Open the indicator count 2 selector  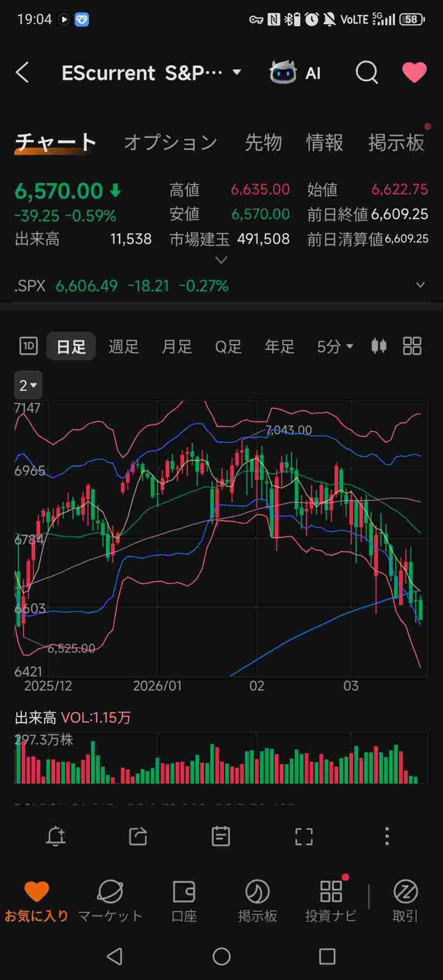(x=28, y=385)
